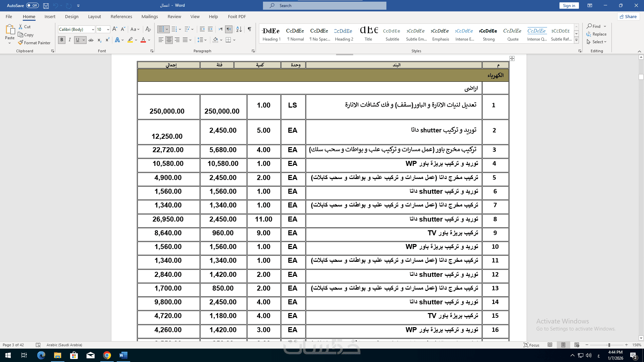Image resolution: width=644 pixels, height=362 pixels.
Task: Open borders dropdown arrow
Action: tap(234, 40)
